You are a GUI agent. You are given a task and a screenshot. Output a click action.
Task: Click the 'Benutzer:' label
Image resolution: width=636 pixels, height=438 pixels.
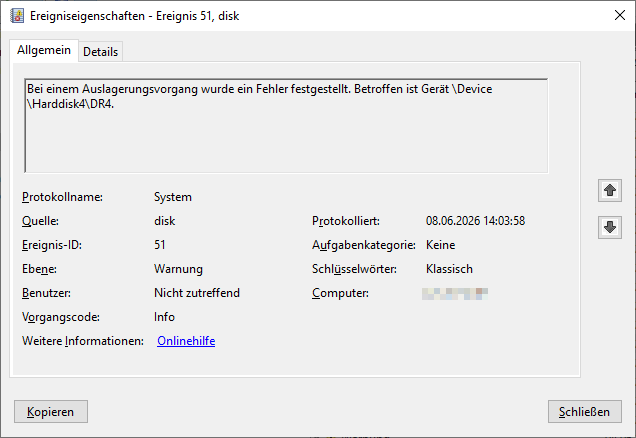pos(46,293)
